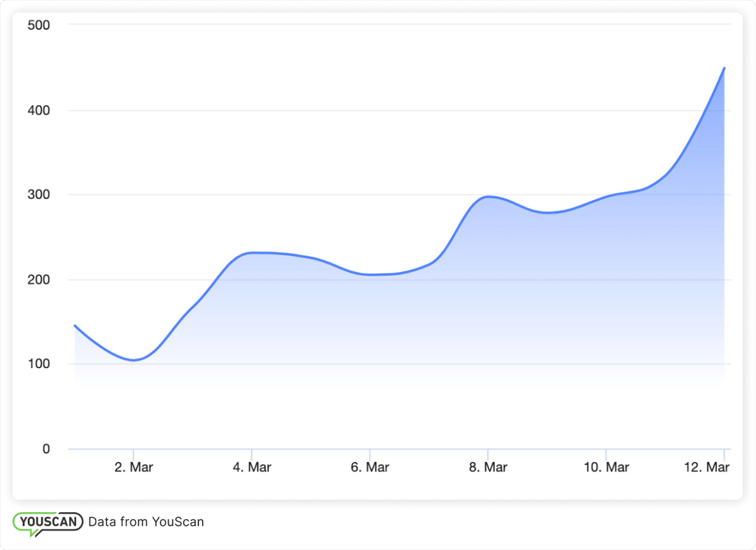Select the 10. Mar axis label
This screenshot has height=550, width=756.
pyautogui.click(x=606, y=467)
